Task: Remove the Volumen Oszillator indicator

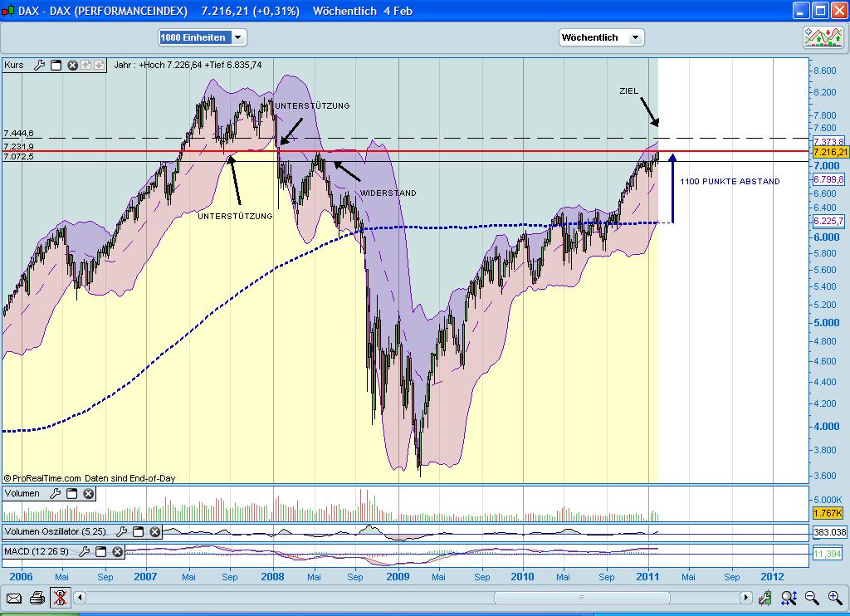Action: (x=154, y=534)
